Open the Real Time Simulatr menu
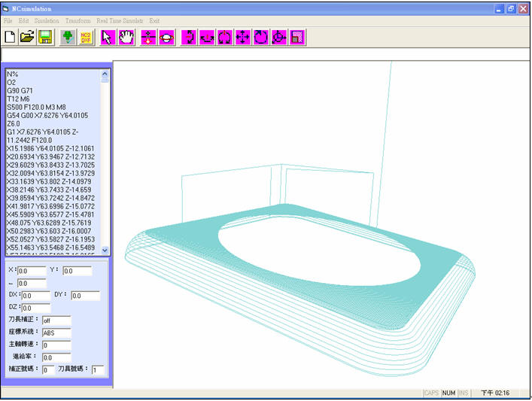This screenshot has width=532, height=401. [x=120, y=21]
